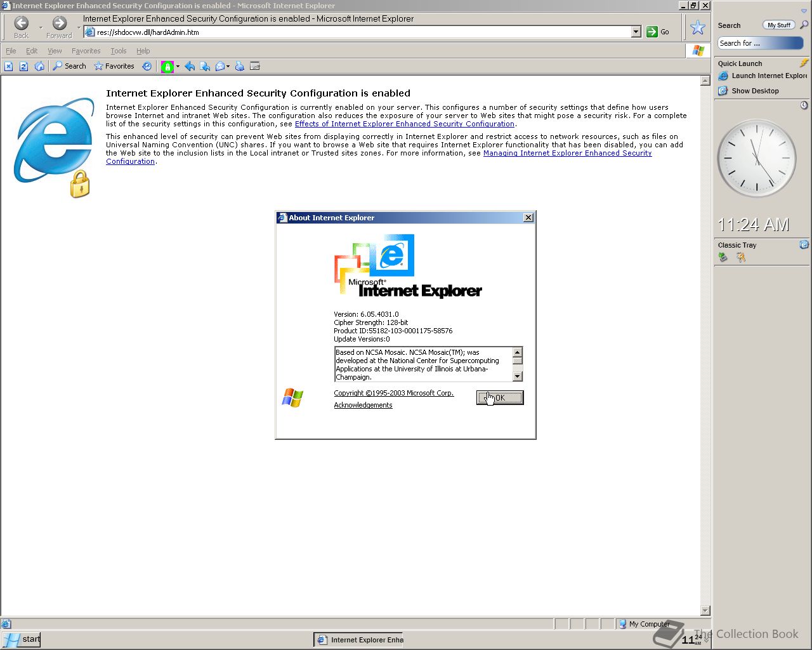Open the Favorites menu
The height and width of the screenshot is (650, 812).
[x=86, y=51]
